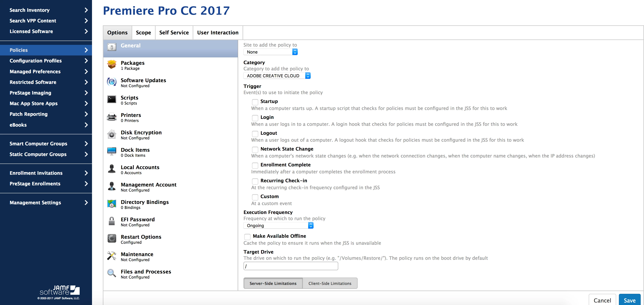Show Client-Side Limitations
Image resolution: width=644 pixels, height=305 pixels.
[x=330, y=283]
